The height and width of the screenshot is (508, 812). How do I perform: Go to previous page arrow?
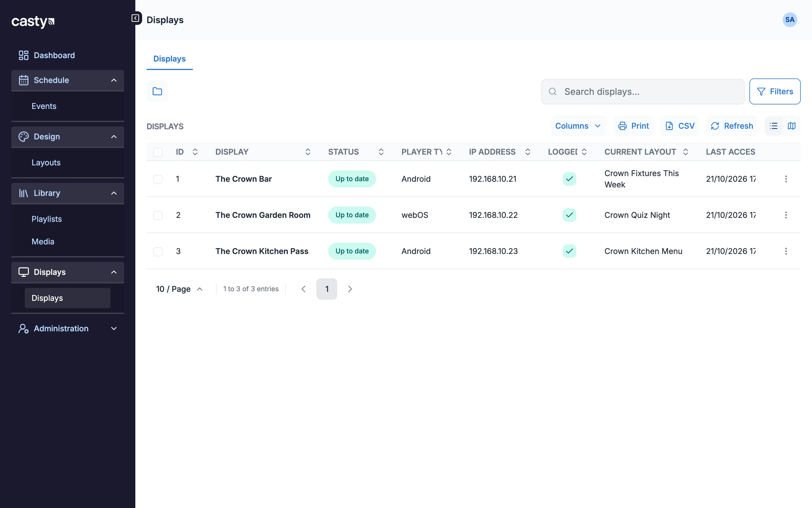tap(303, 289)
